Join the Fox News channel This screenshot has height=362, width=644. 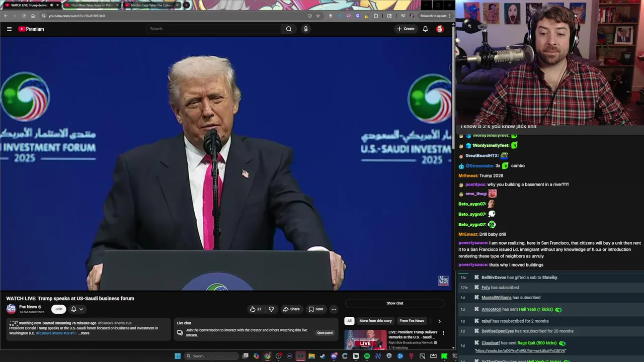coord(59,309)
